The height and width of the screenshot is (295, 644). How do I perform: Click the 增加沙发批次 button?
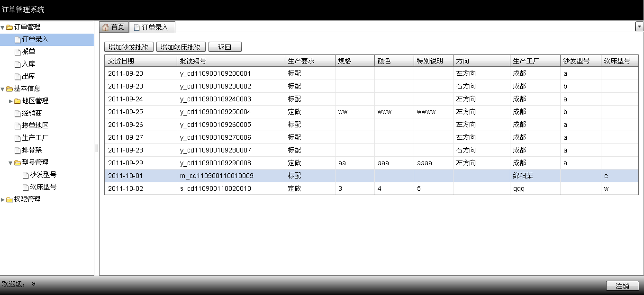coord(129,47)
